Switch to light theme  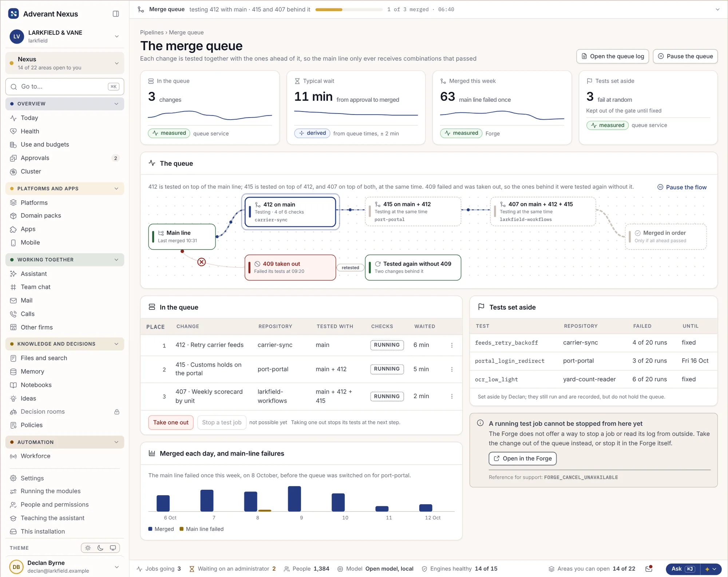click(x=88, y=548)
